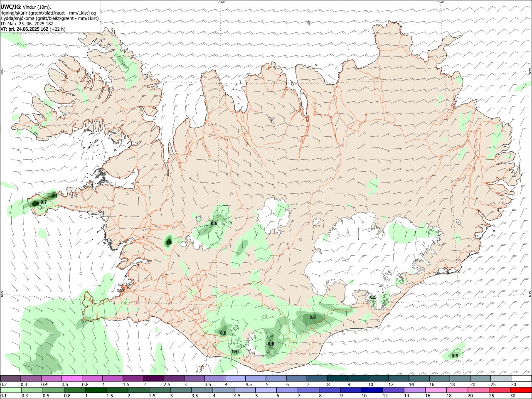Pick the upper-row slate blue swatch starting at 6
532x399 pixels.
click(x=297, y=379)
